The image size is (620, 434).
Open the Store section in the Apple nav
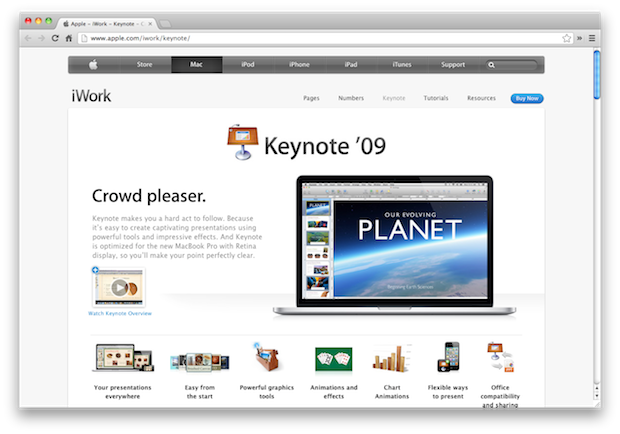[x=144, y=64]
